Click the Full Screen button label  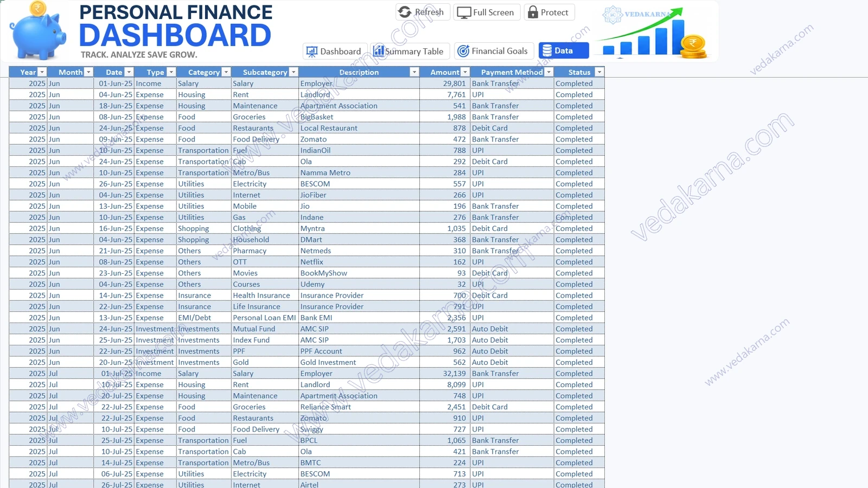(x=493, y=12)
